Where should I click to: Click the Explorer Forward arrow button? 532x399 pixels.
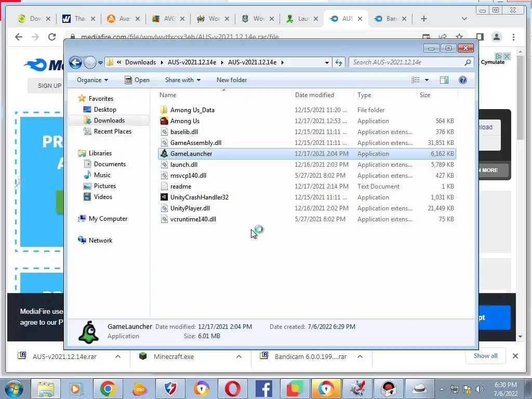[90, 62]
